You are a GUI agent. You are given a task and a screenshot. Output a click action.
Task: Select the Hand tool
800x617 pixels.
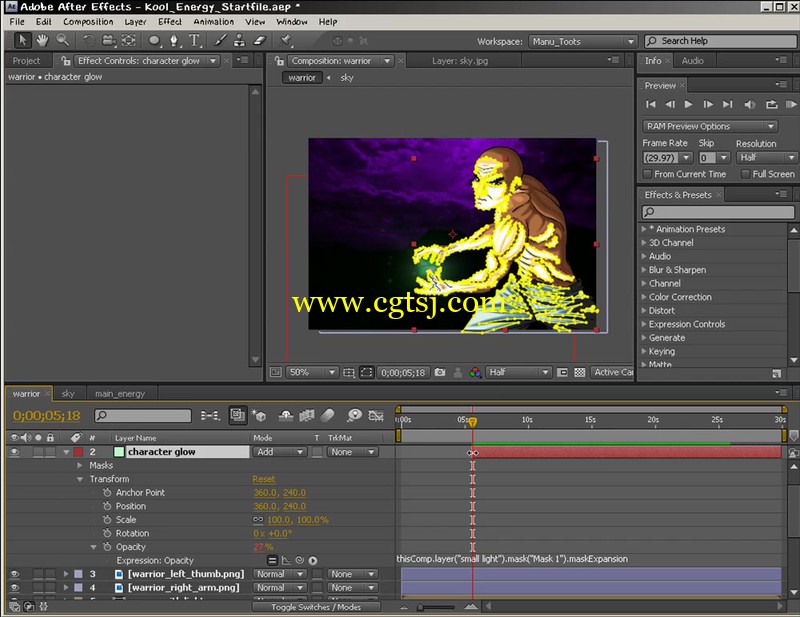42,40
